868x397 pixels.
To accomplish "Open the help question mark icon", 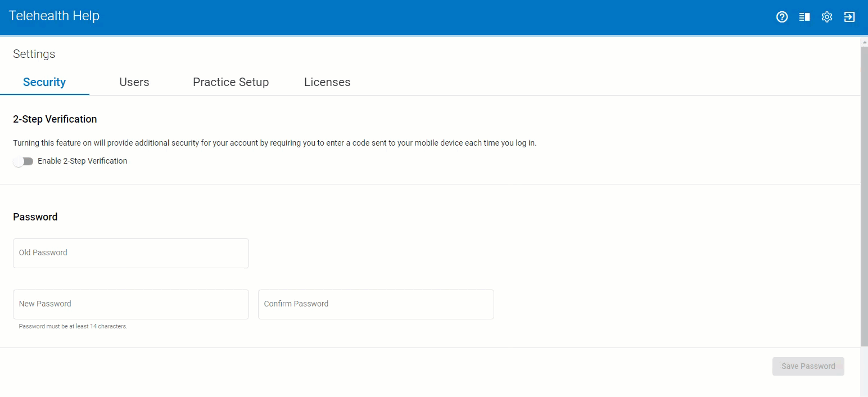I will pyautogui.click(x=782, y=17).
